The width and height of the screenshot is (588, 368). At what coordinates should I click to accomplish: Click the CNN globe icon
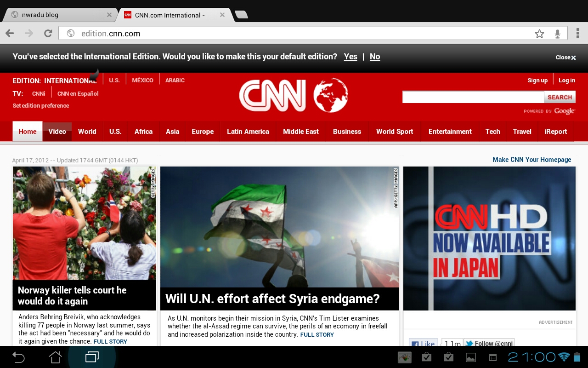tap(331, 95)
